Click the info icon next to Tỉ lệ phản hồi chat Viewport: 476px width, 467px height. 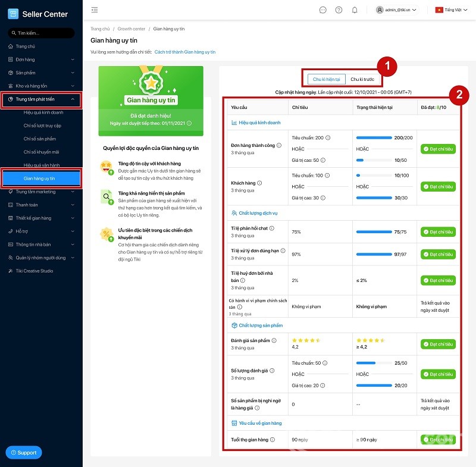272,228
